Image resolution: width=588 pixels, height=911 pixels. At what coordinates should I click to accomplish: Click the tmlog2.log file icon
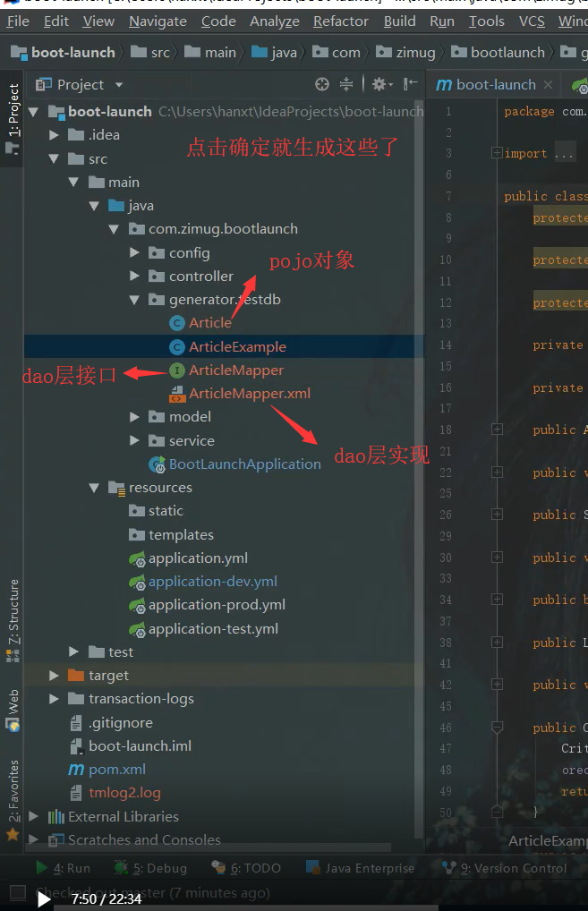point(76,793)
